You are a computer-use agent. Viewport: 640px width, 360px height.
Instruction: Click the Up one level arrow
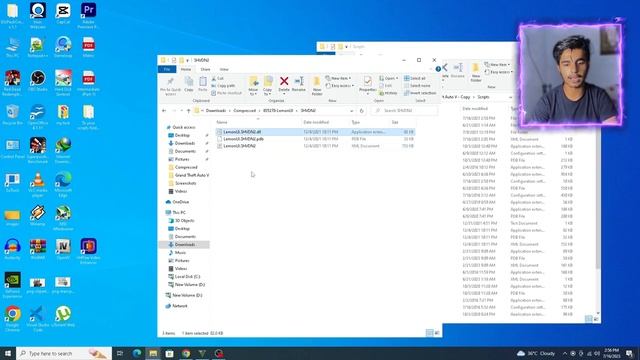click(x=188, y=111)
